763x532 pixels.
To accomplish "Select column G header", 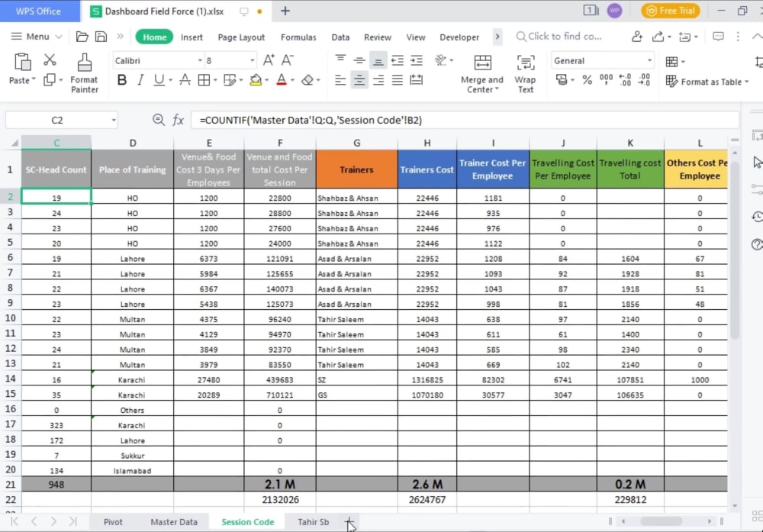I will click(x=356, y=143).
